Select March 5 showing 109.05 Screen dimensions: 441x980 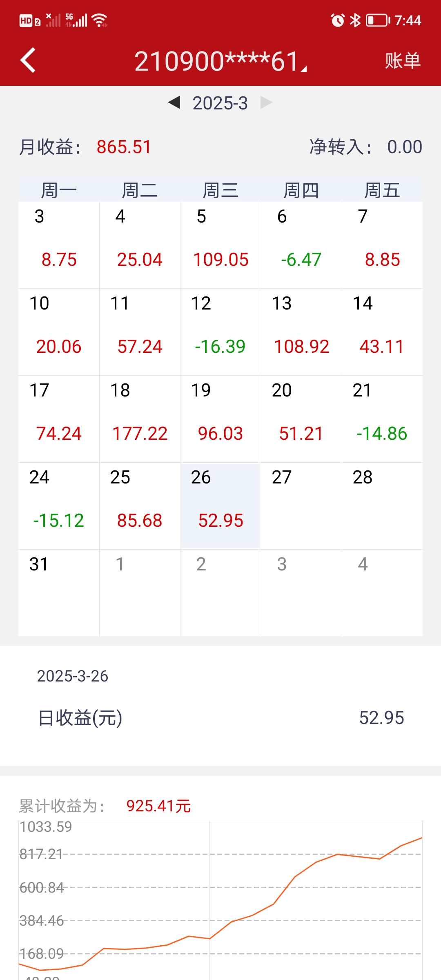(220, 245)
